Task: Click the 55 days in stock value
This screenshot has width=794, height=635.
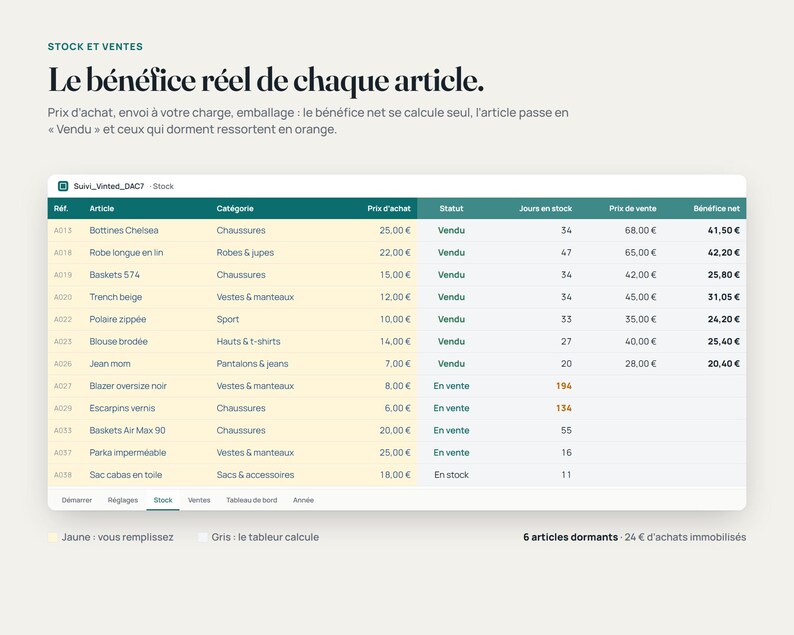Action: (x=566, y=430)
